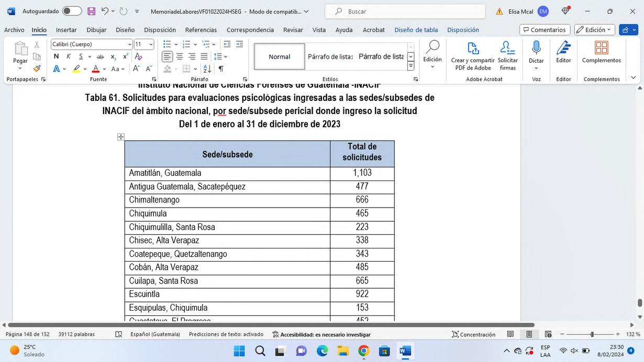Toggle italic formatting K button

tap(69, 56)
